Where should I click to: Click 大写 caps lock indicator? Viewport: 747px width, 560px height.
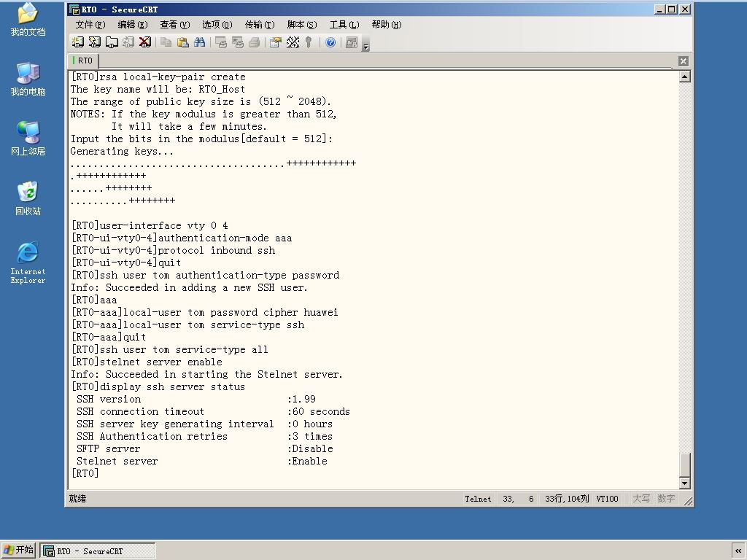[641, 499]
